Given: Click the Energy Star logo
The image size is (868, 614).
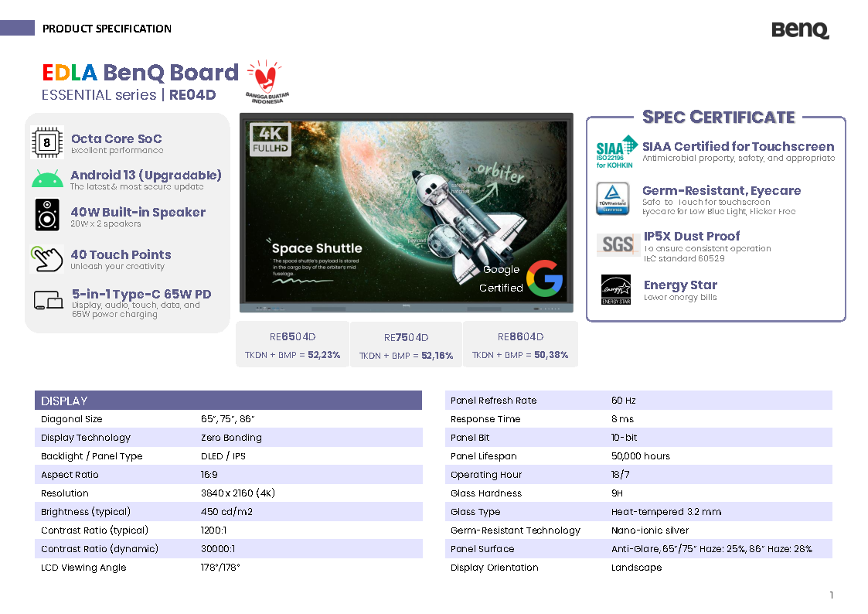Looking at the screenshot, I should 615,289.
